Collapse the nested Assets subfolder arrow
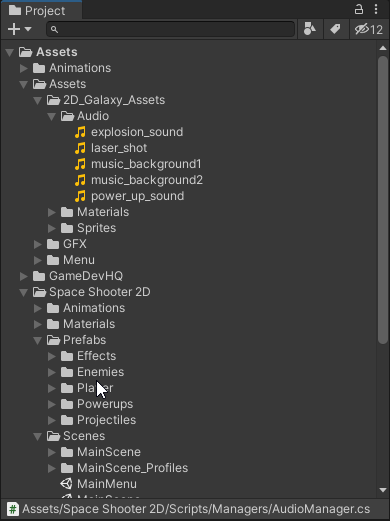 [x=24, y=84]
